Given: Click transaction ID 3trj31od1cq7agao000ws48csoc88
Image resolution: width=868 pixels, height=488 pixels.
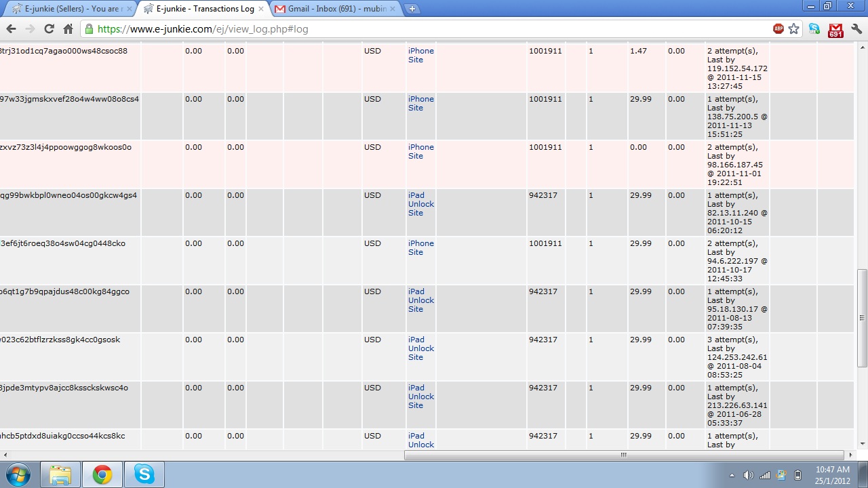Looking at the screenshot, I should tap(64, 51).
